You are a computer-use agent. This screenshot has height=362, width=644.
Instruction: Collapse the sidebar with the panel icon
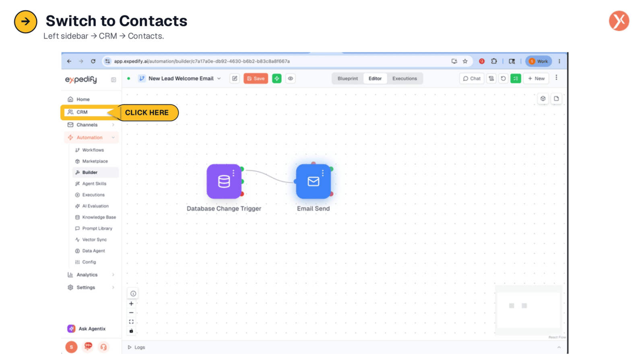[x=114, y=80]
